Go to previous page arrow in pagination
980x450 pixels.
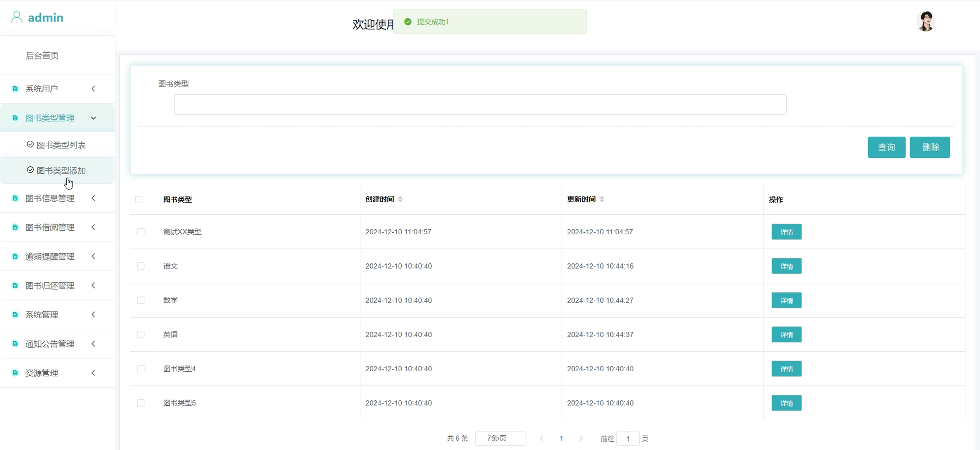[x=541, y=438]
